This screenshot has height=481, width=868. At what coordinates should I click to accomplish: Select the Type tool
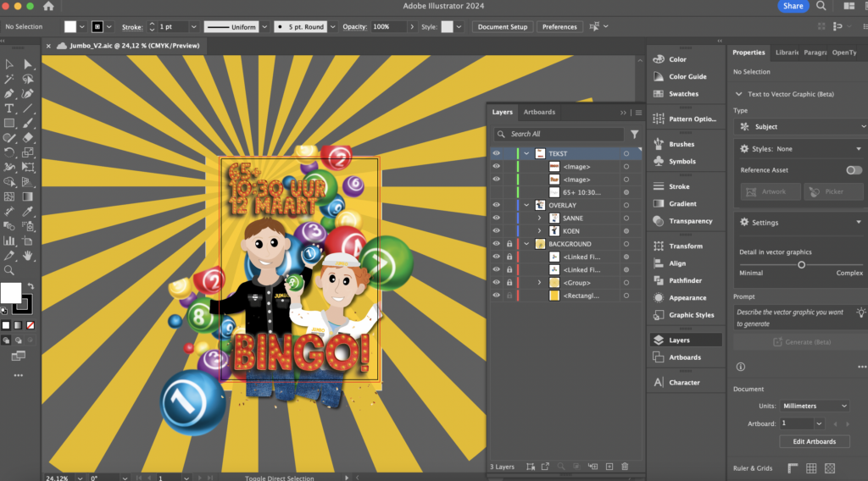(8, 108)
